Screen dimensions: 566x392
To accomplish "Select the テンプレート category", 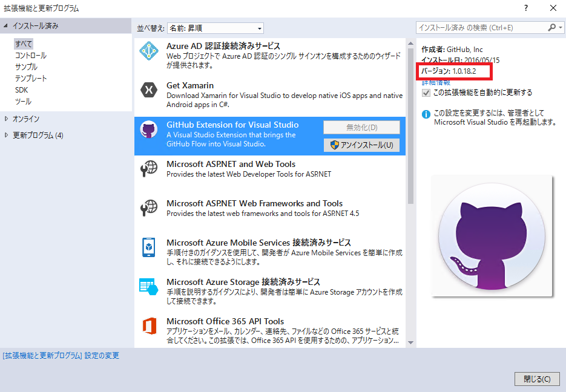I will 31,78.
